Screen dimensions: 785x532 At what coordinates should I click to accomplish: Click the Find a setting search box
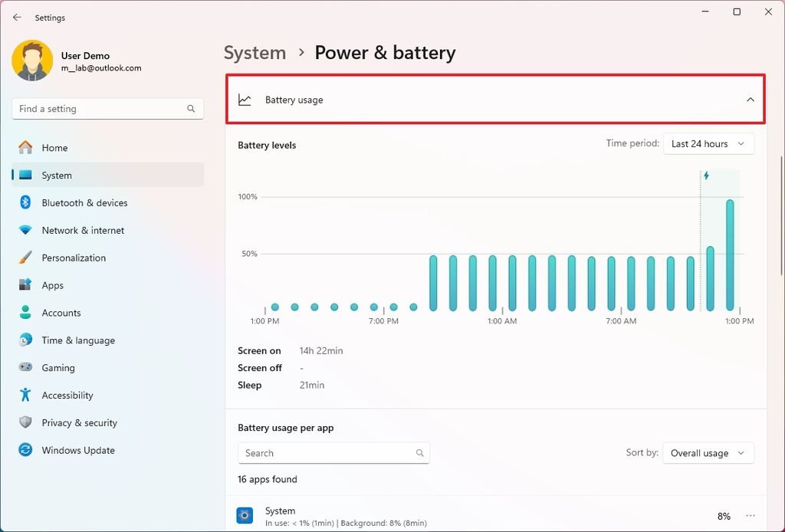point(107,108)
